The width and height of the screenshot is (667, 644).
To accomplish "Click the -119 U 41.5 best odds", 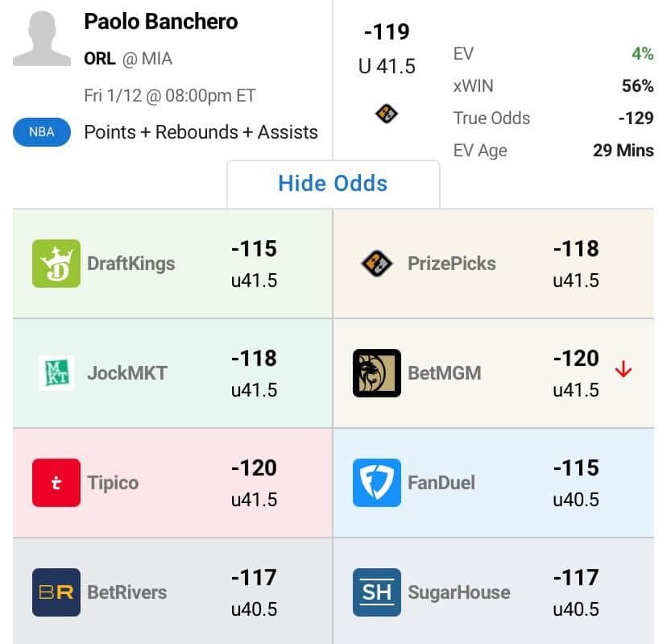I will [387, 48].
